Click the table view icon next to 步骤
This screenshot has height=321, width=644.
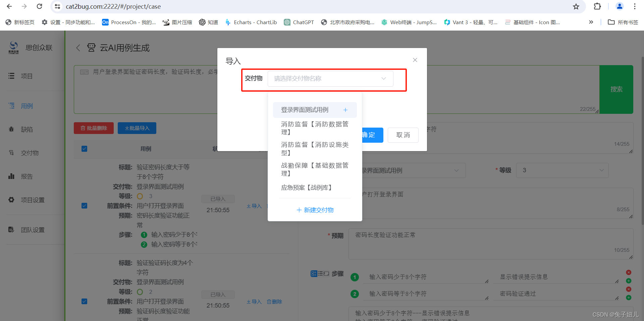314,273
